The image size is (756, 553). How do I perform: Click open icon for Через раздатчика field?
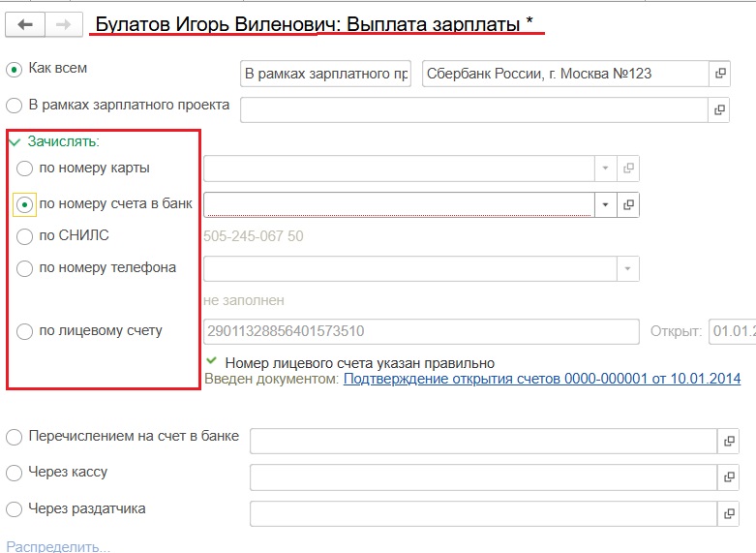point(729,513)
